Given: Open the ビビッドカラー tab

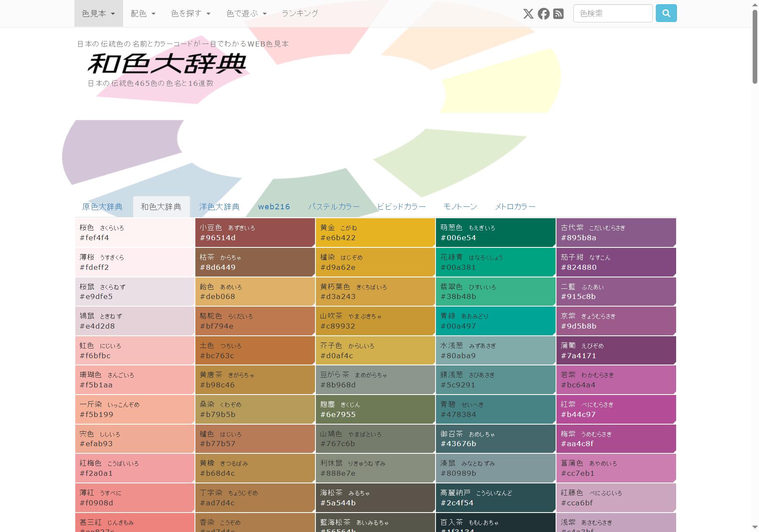Looking at the screenshot, I should coord(401,206).
